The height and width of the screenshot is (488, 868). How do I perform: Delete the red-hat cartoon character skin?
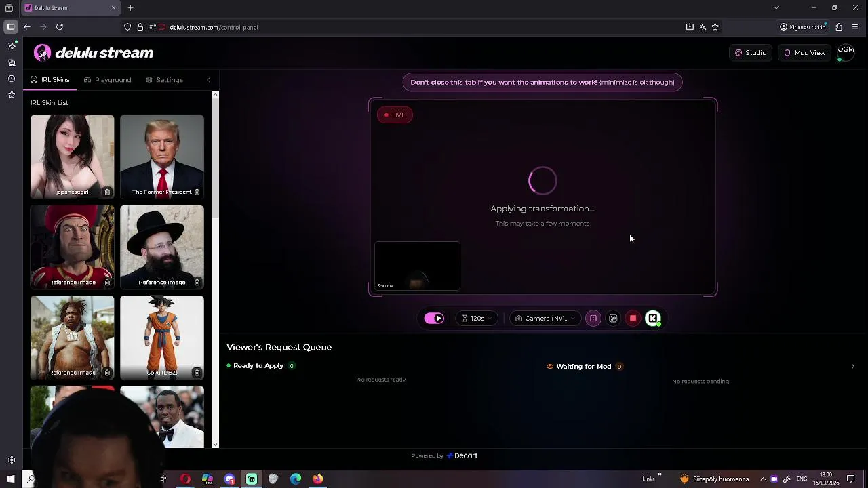pos(107,282)
